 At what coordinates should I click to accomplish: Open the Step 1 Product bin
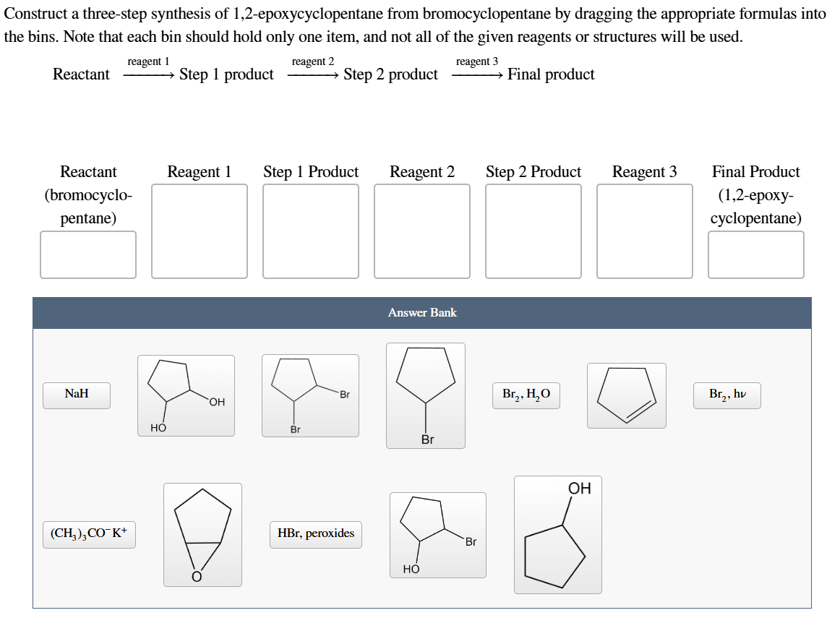[311, 231]
